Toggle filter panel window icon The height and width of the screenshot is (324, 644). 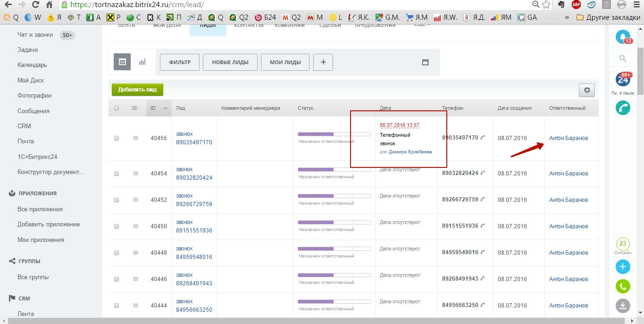425,62
